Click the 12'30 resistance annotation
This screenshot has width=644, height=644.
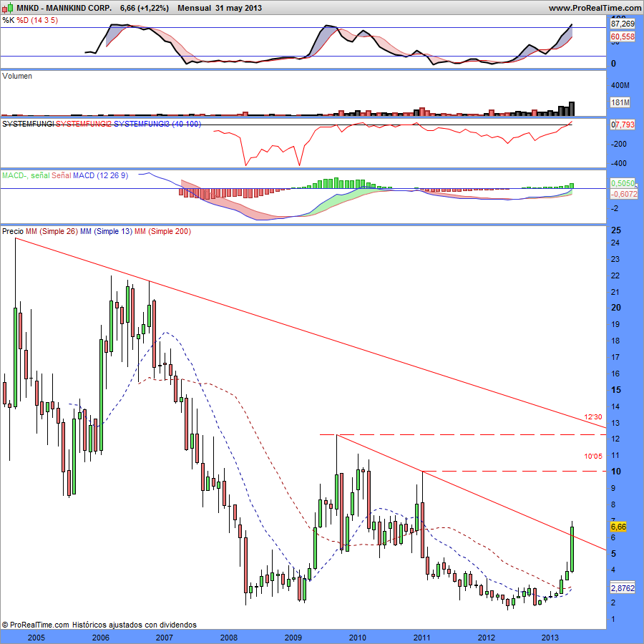pos(593,417)
